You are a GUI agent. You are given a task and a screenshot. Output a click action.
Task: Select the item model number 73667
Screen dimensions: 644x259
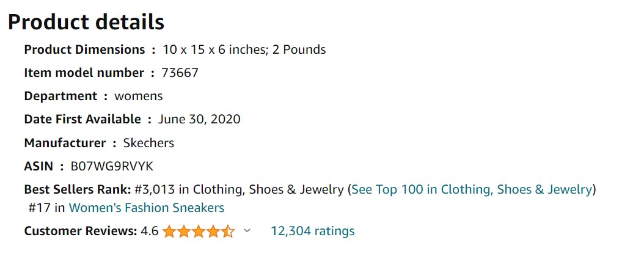pos(180,73)
